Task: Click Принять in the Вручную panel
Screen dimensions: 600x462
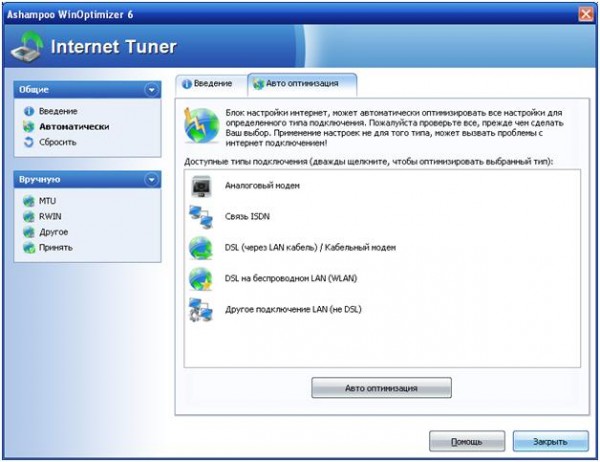Action: pyautogui.click(x=56, y=248)
